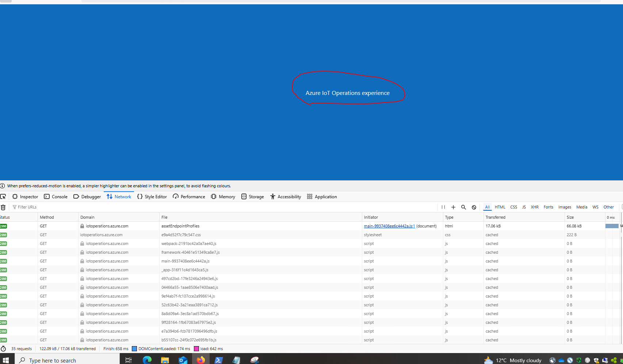Switch to Firefox in the taskbar
Image resolution: width=623 pixels, height=364 pixels.
click(x=200, y=360)
